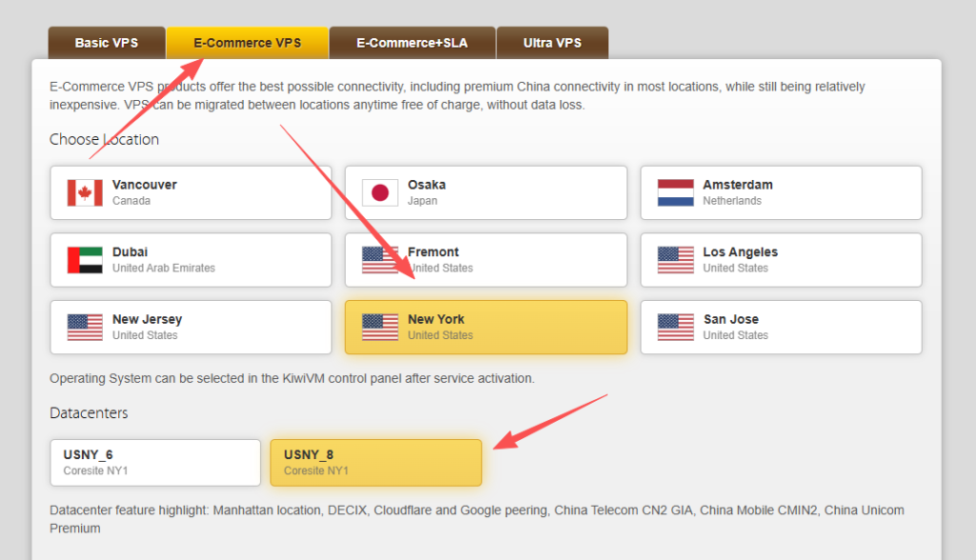The height and width of the screenshot is (560, 976).
Task: Click the Canadian flag icon for Vancouver
Action: 85,192
